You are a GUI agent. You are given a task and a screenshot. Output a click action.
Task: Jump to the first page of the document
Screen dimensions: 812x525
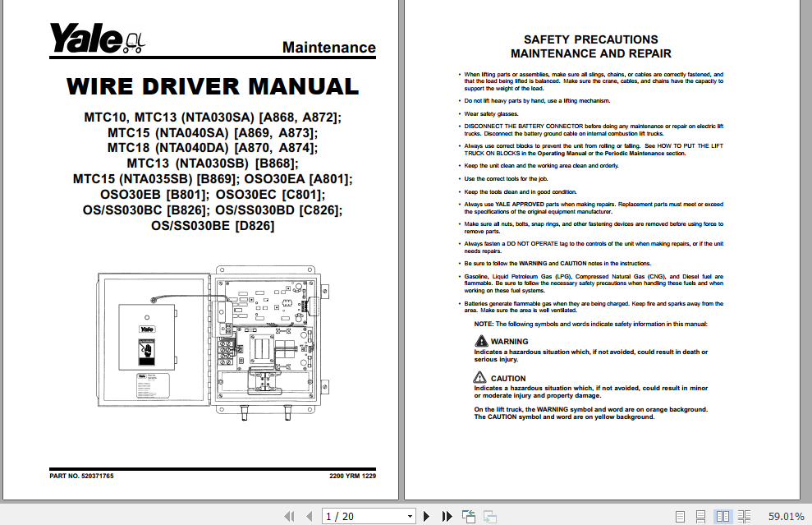point(289,516)
